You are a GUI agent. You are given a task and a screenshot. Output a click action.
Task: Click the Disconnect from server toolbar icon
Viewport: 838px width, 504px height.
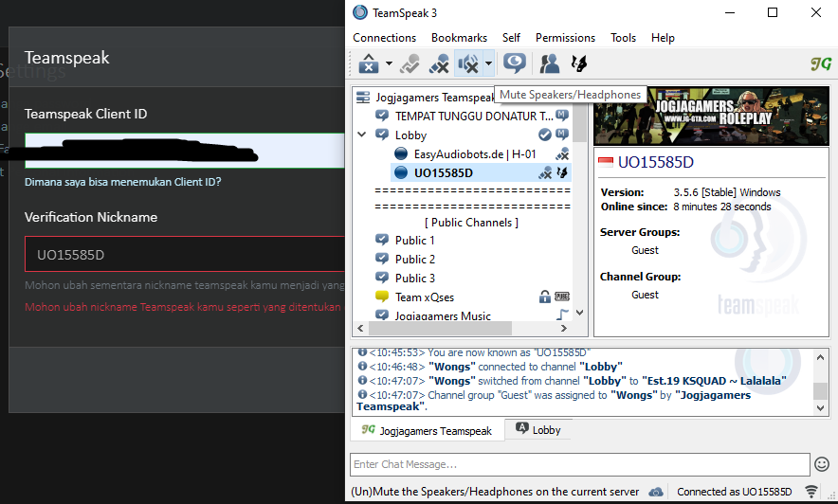tap(368, 63)
